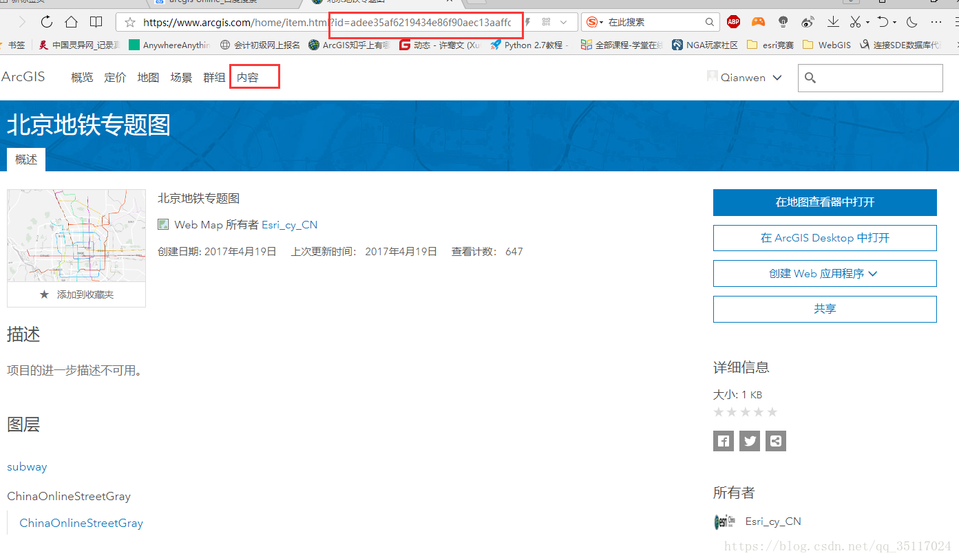Open the Weibo extension icon
Viewport: 959px width, 560px height.
coord(808,22)
